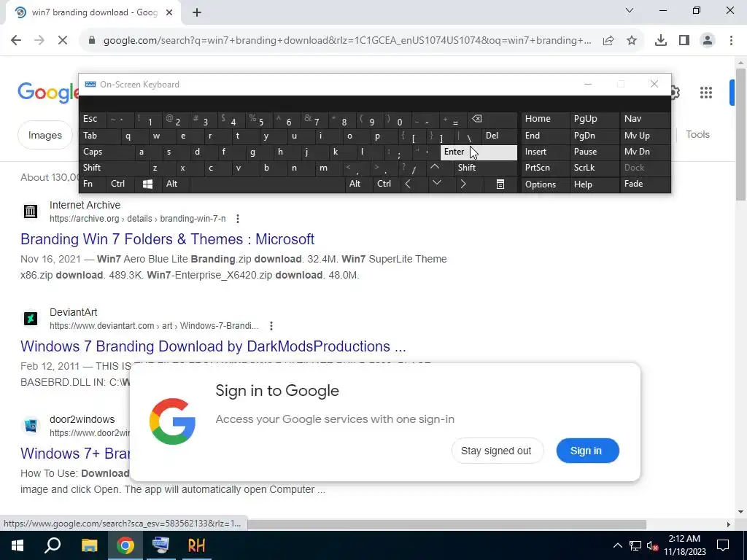This screenshot has height=560, width=747.
Task: Toggle Fade key on On-Screen Keyboard
Action: click(645, 184)
